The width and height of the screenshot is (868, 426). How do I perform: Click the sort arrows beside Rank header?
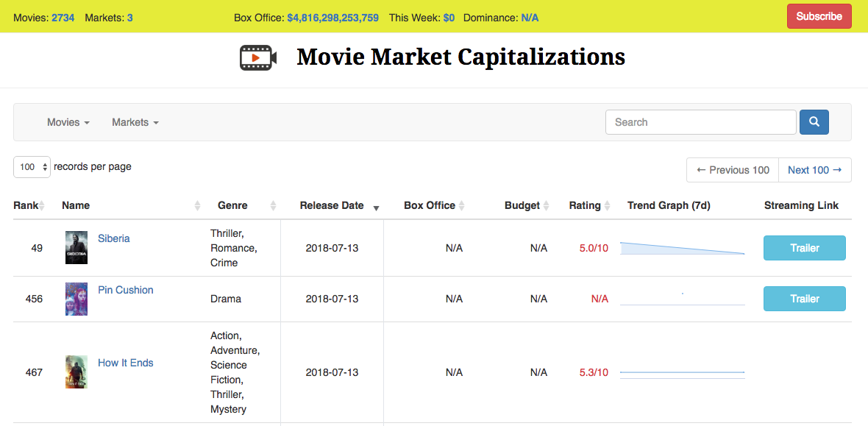point(43,205)
